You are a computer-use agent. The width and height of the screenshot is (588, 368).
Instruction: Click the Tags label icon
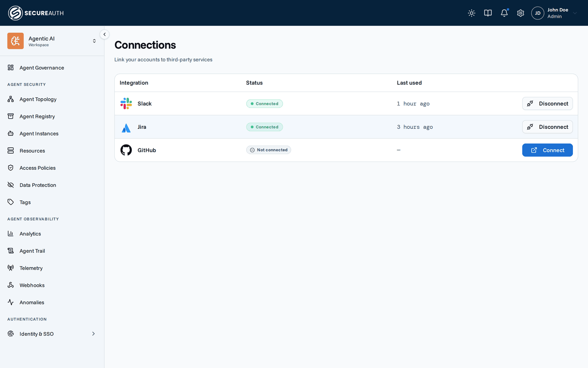[11, 202]
